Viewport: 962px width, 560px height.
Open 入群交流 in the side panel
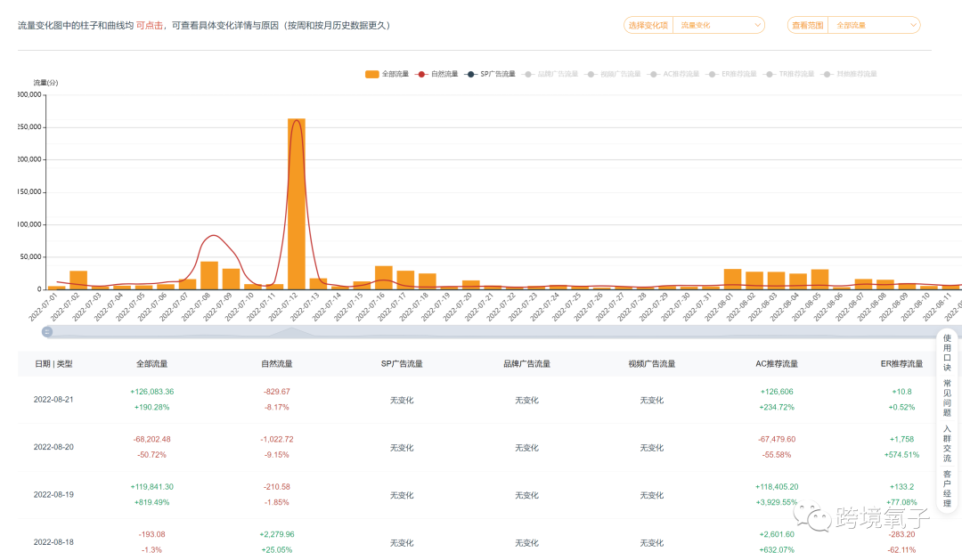(x=947, y=443)
